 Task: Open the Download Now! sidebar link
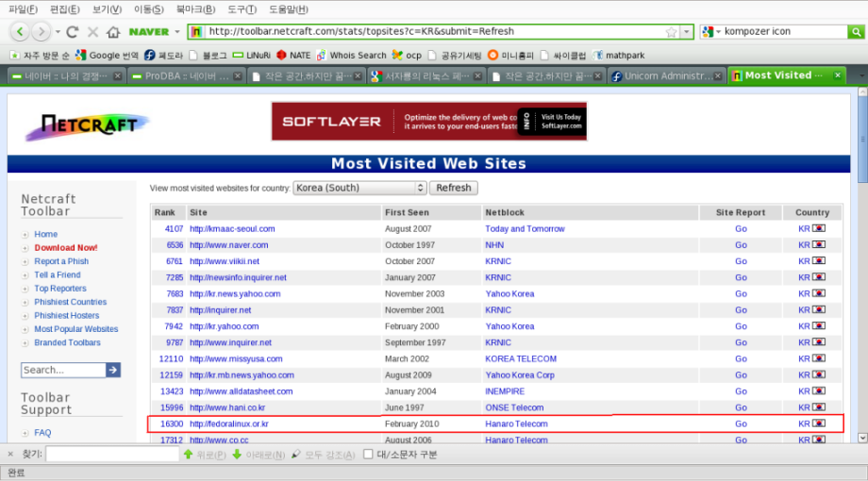point(66,248)
